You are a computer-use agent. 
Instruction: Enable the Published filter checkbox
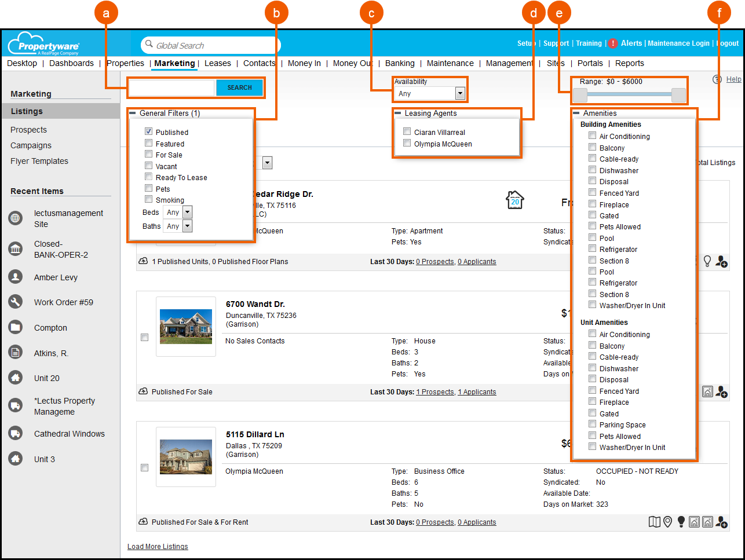[148, 131]
